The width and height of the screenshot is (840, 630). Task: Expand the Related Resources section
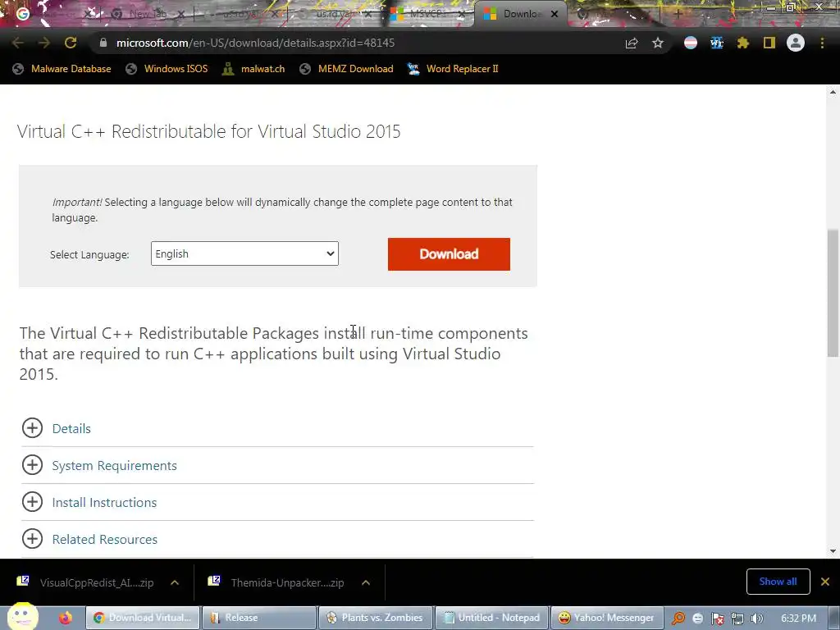click(104, 540)
